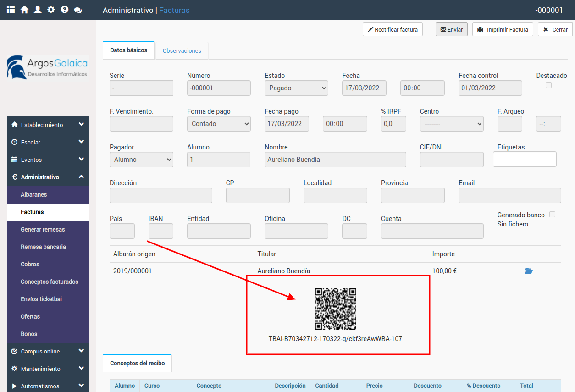Expand the Eventos sidebar menu
The height and width of the screenshot is (392, 575).
pyautogui.click(x=48, y=160)
